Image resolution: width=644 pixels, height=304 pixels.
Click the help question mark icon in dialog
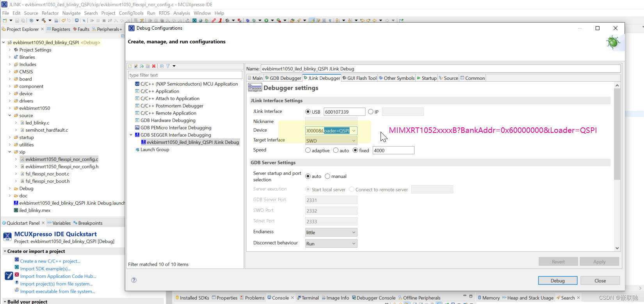pos(134,280)
